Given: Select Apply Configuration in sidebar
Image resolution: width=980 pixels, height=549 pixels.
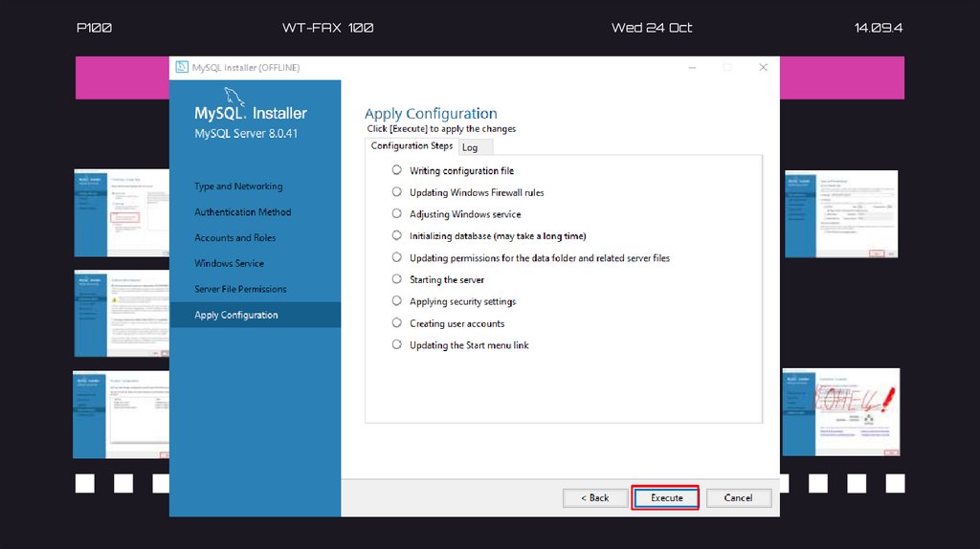Looking at the screenshot, I should (255, 315).
